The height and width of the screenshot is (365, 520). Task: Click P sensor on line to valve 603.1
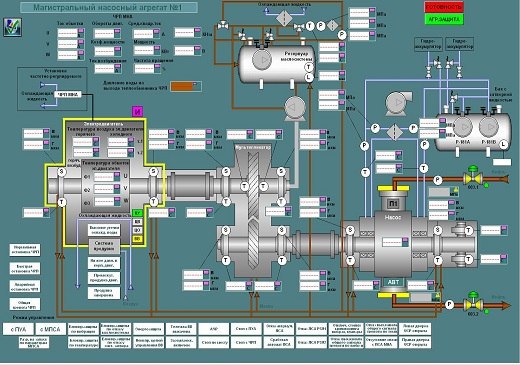click(438, 180)
